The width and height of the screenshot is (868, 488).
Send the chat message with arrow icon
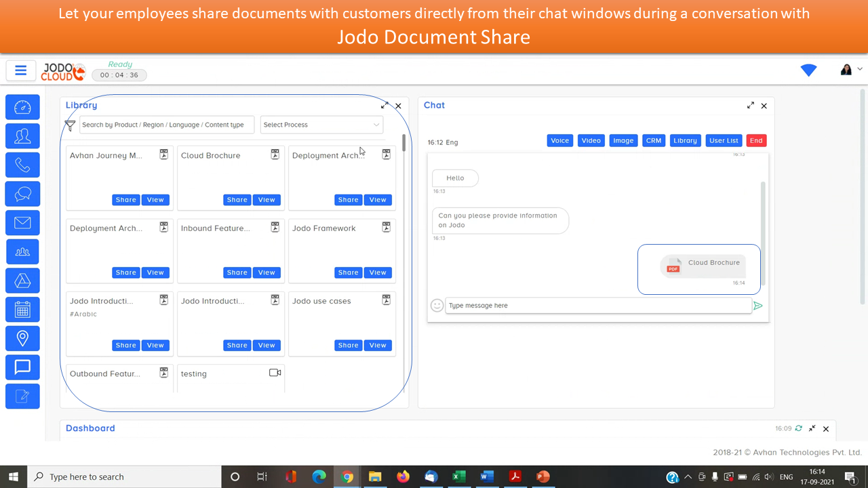758,306
